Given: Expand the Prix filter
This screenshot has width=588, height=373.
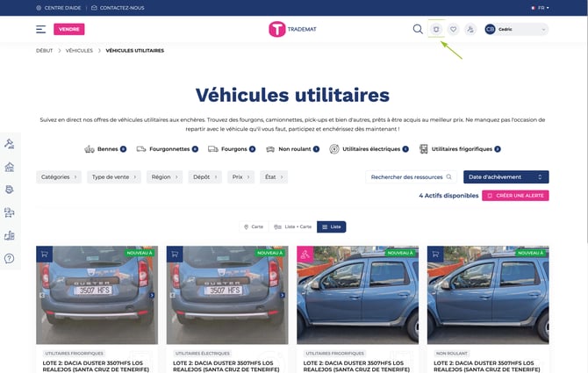Looking at the screenshot, I should pos(240,177).
